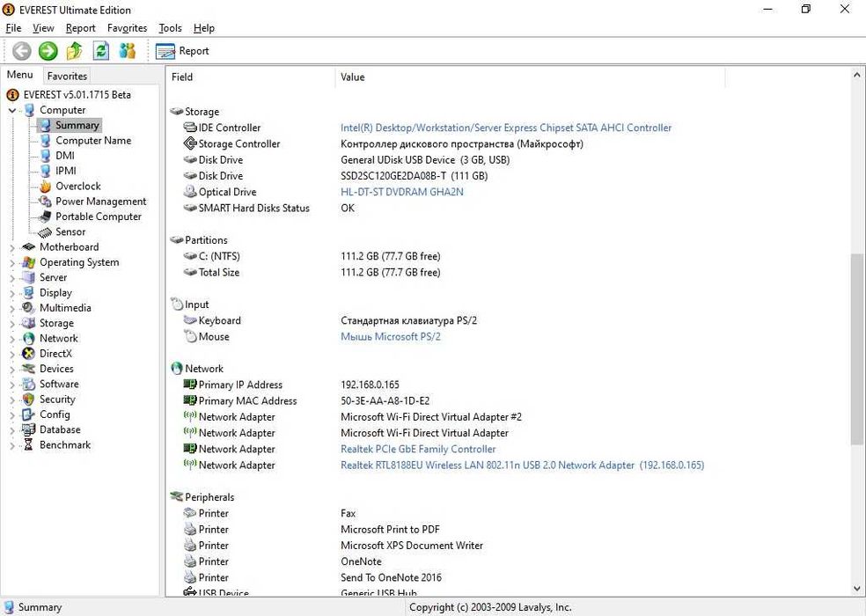Screen dimensions: 866x616
Task: Click the Devices icon in tree
Action: coord(28,369)
